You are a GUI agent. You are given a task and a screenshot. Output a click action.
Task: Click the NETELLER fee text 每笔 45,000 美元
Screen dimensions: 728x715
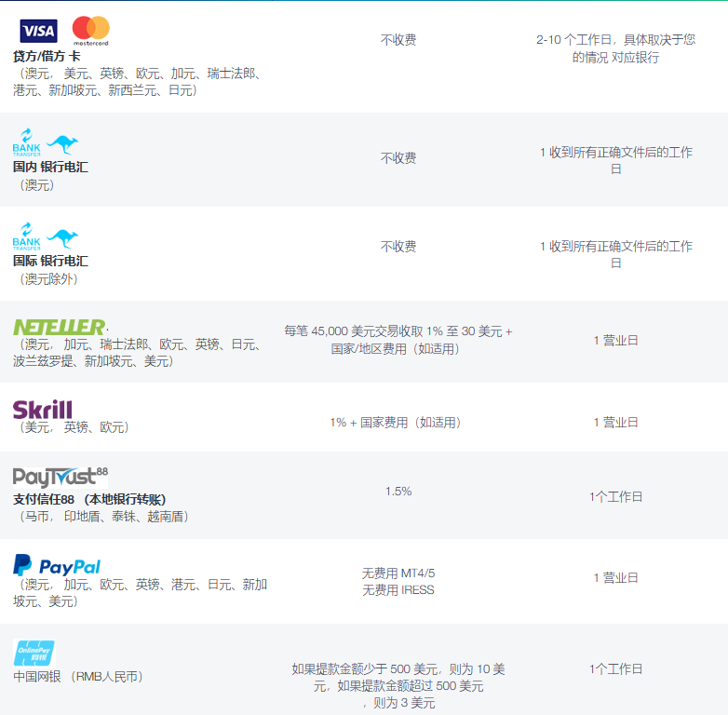(x=398, y=340)
